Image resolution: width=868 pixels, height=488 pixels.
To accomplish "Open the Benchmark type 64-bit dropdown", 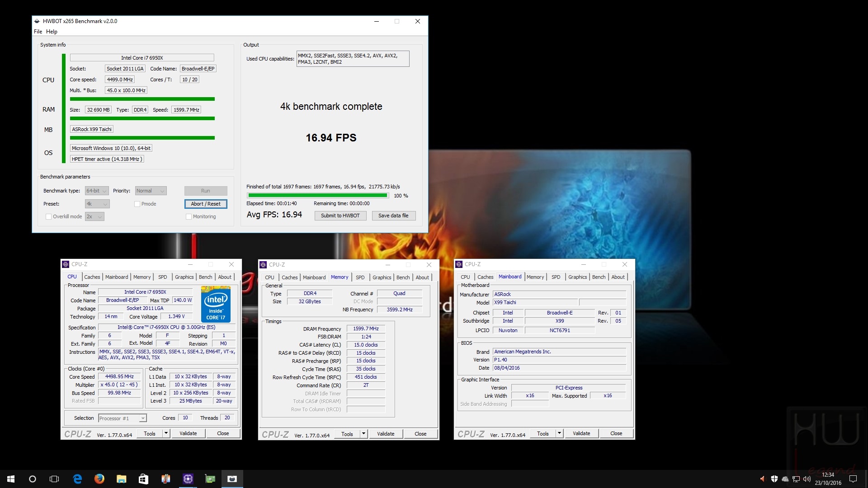I will pyautogui.click(x=97, y=191).
